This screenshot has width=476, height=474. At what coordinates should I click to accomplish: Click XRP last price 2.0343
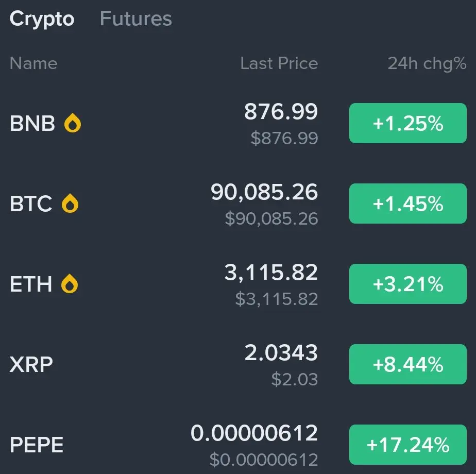[x=281, y=352]
